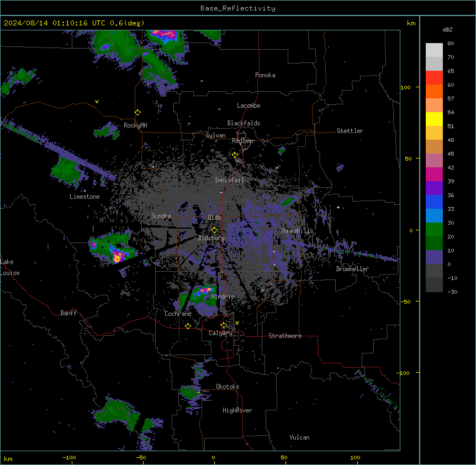Click the Innisfail town label
Viewport: 476px width, 465px height.
point(229,180)
